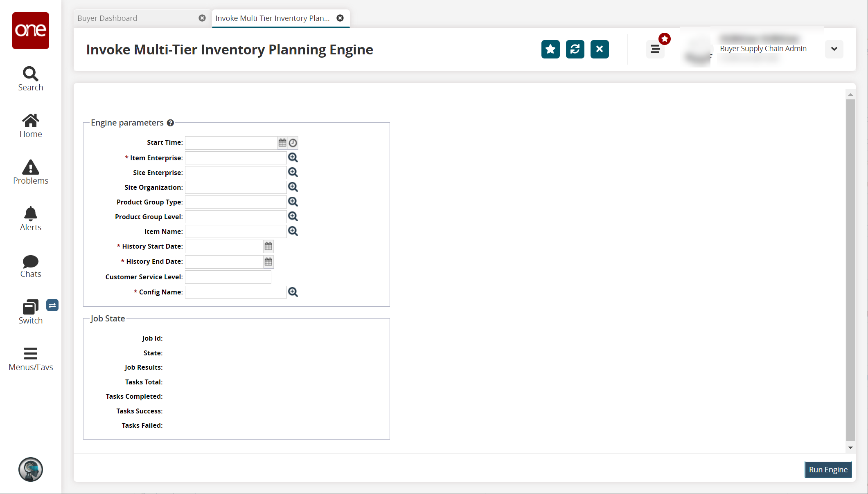Open Menus/Favs hamburger menu

coord(31,358)
